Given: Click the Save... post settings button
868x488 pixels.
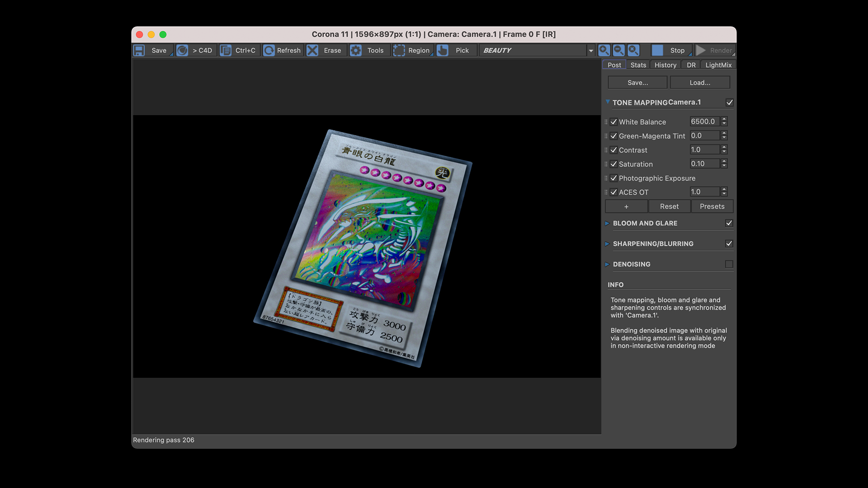Looking at the screenshot, I should tap(637, 83).
